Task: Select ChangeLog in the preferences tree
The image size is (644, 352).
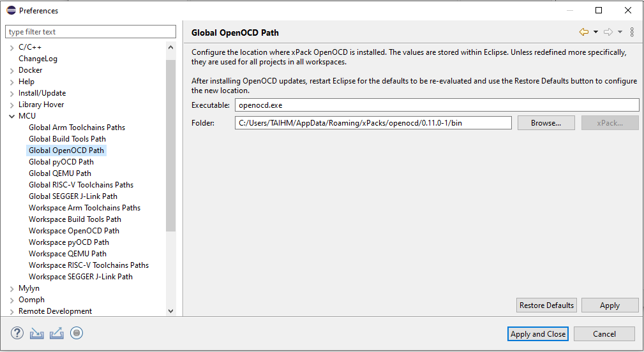Action: pyautogui.click(x=38, y=59)
